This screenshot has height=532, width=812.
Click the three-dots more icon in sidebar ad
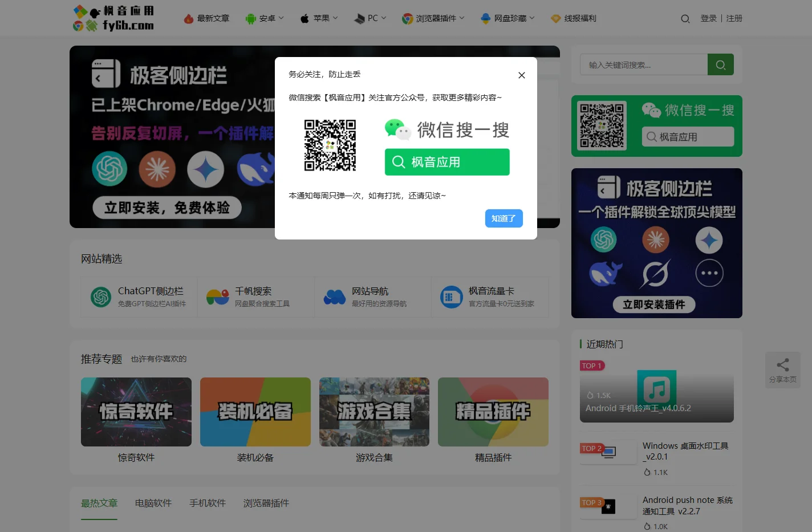[x=709, y=273]
